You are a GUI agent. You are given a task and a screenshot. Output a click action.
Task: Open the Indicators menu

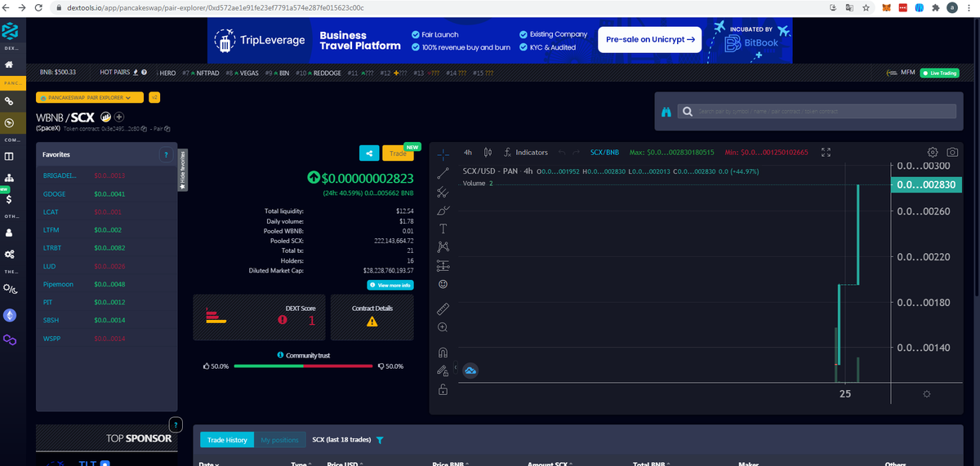click(x=525, y=152)
